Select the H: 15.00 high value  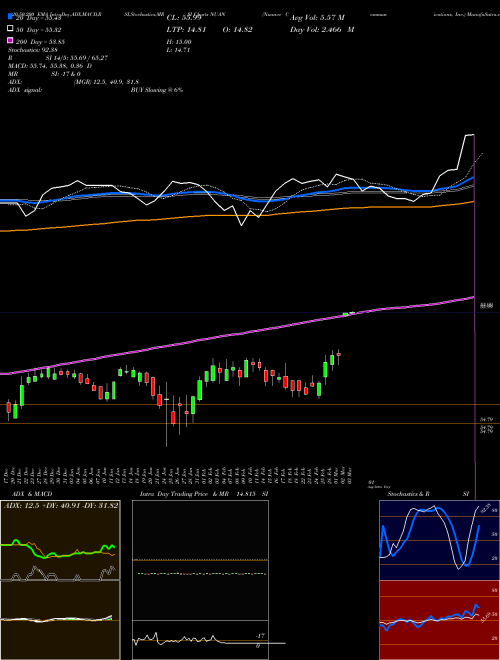pyautogui.click(x=179, y=42)
